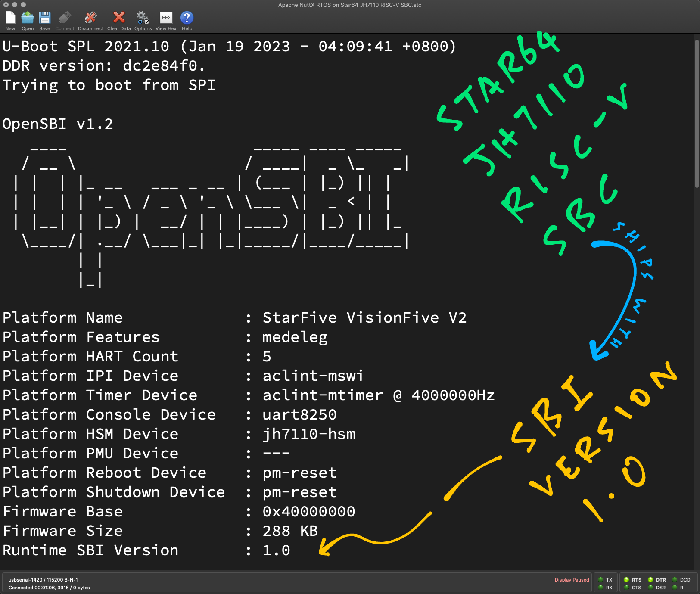
Task: Click the terminal's vertical scrollbar thumb
Action: (x=697, y=114)
